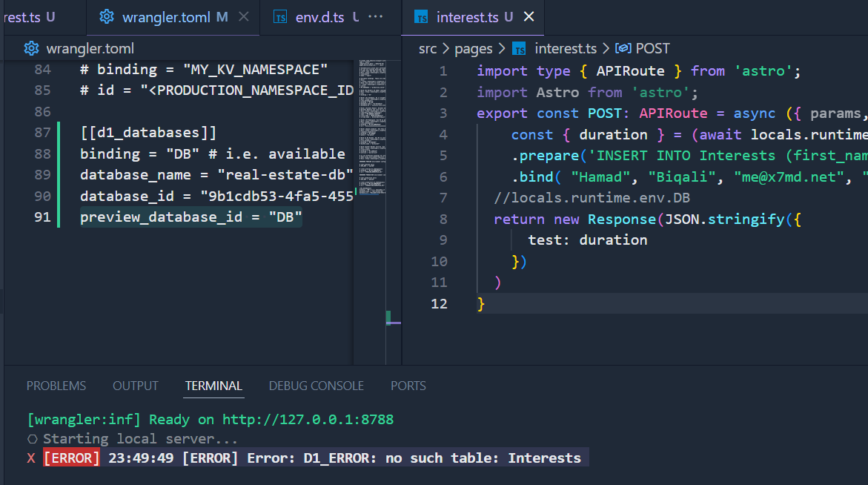This screenshot has width=868, height=485.
Task: Click the partially visible rest.ts tab
Action: pos(30,17)
